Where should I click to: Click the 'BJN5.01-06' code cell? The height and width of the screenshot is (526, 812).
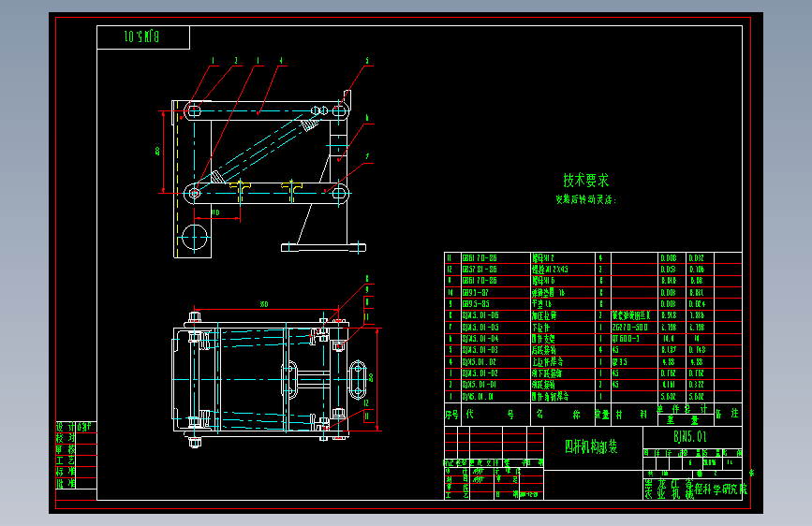point(480,315)
